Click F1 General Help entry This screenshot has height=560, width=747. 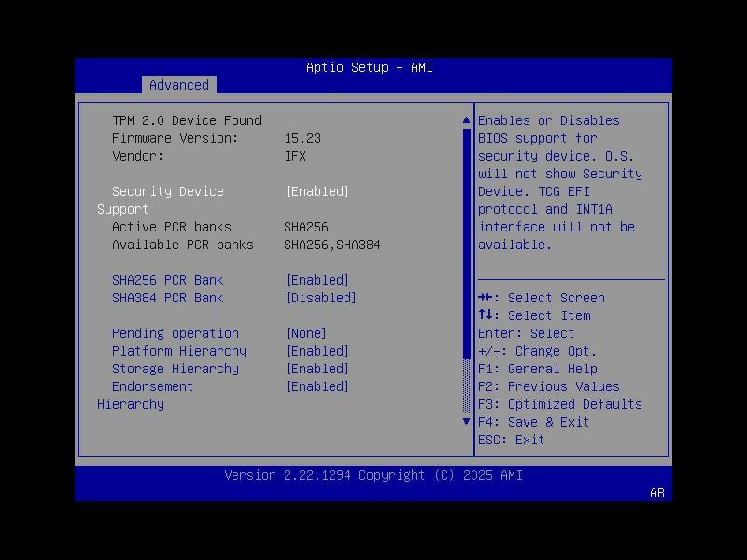[x=544, y=369]
